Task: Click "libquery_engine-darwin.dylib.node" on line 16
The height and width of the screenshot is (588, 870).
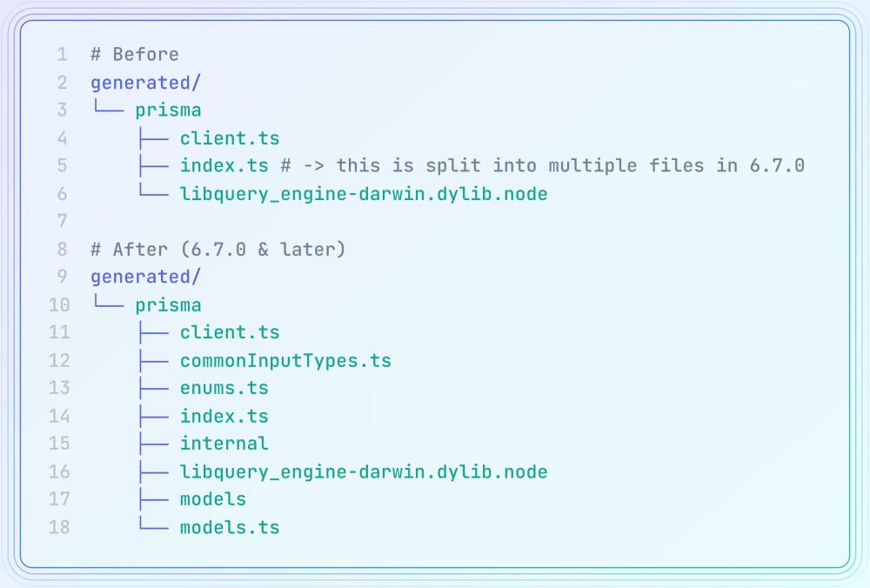Action: tap(364, 472)
